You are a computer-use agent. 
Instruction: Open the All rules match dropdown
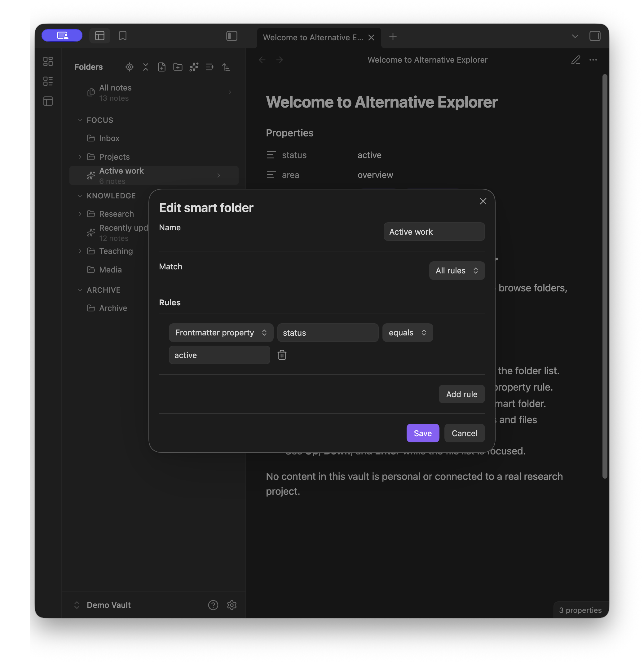[x=457, y=271]
